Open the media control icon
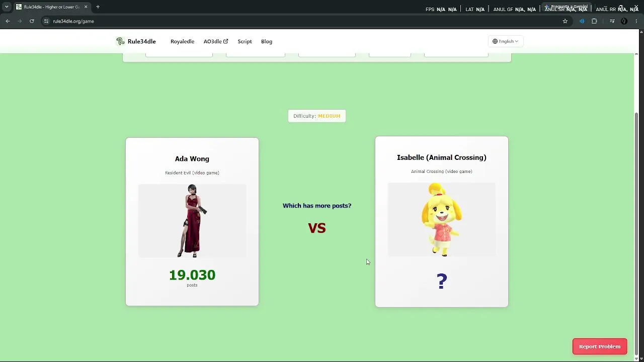Screen dimensions: 644x362 pyautogui.click(x=612, y=21)
